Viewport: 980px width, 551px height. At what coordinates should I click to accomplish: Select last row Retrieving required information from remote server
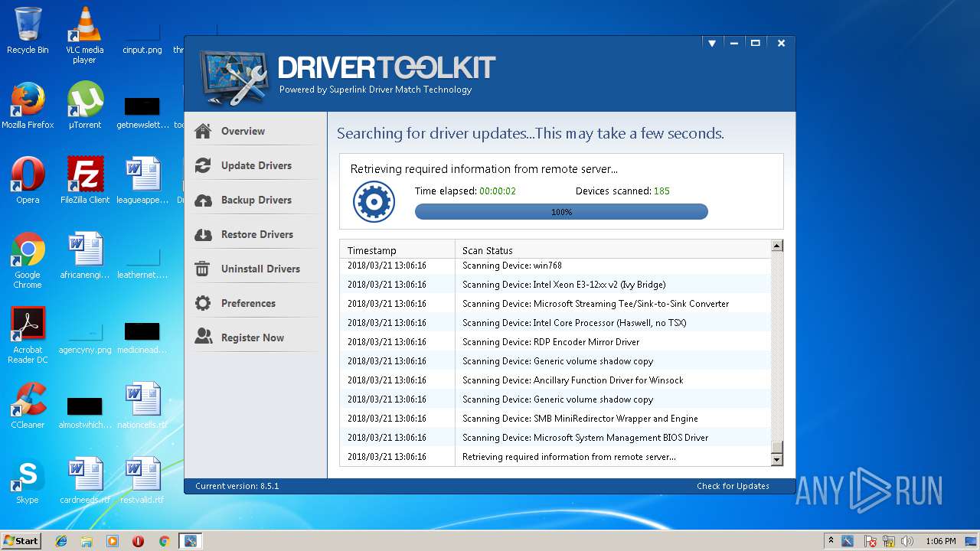(x=555, y=457)
